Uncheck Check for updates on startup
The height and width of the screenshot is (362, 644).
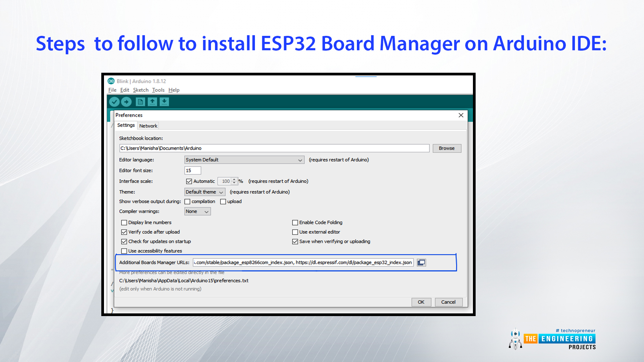point(124,242)
